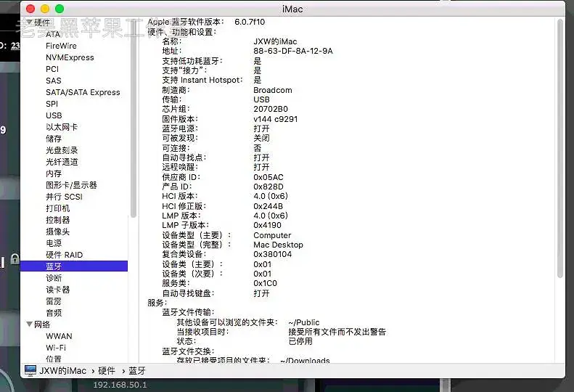Viewport: 574px width, 392px height.
Task: Click software version 6.0.7f10
Action: click(x=250, y=22)
